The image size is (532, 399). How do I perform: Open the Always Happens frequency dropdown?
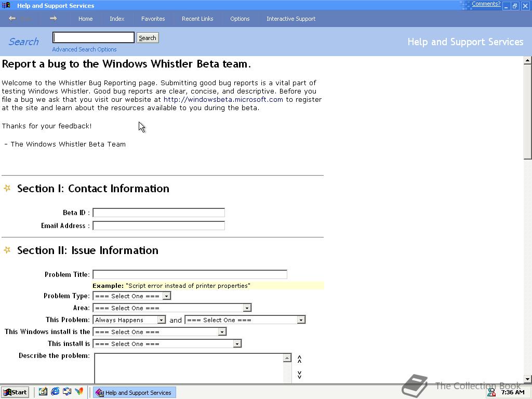pyautogui.click(x=162, y=320)
